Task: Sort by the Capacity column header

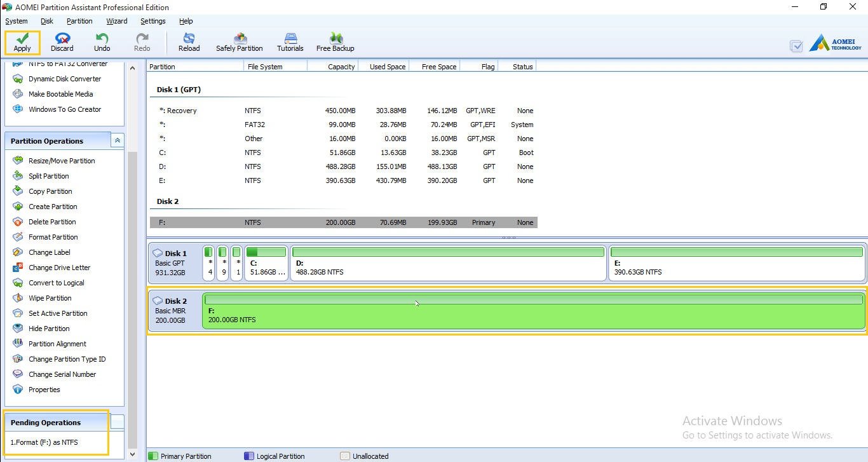Action: point(333,66)
